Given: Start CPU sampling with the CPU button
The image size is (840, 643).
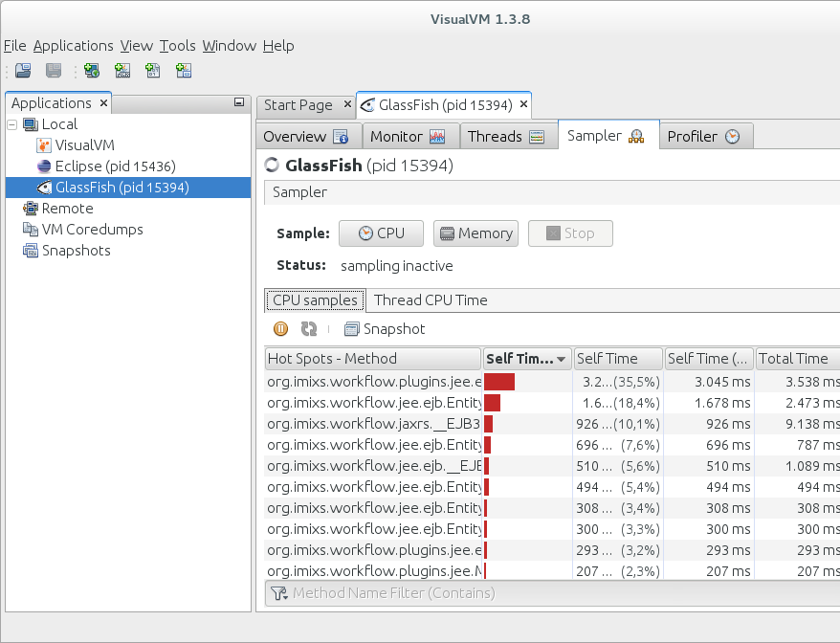Looking at the screenshot, I should [x=381, y=233].
